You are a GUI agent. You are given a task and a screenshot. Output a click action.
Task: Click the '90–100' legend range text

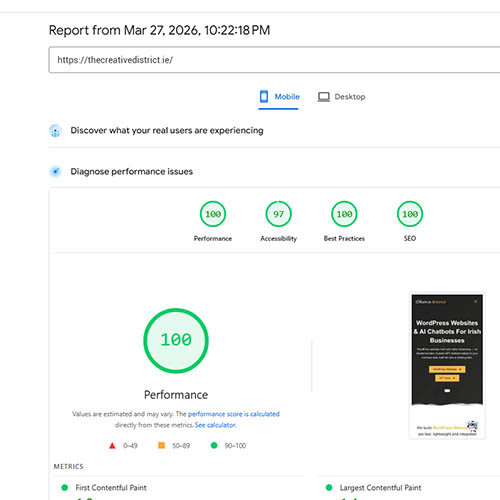click(x=235, y=446)
